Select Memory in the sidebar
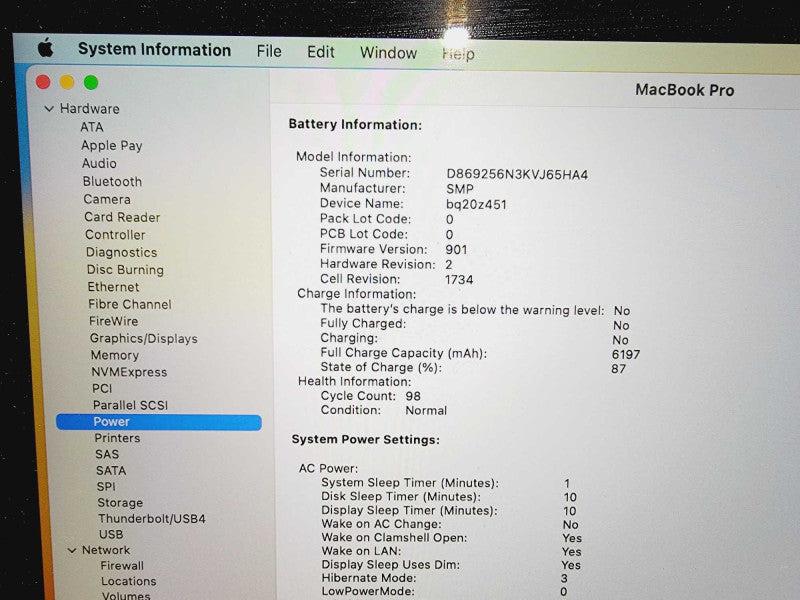 point(115,355)
